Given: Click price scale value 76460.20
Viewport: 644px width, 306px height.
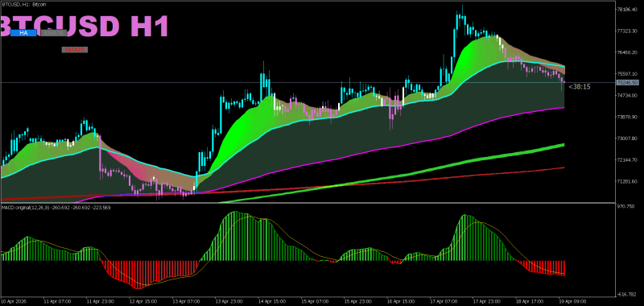Looking at the screenshot, I should pyautogui.click(x=627, y=52).
